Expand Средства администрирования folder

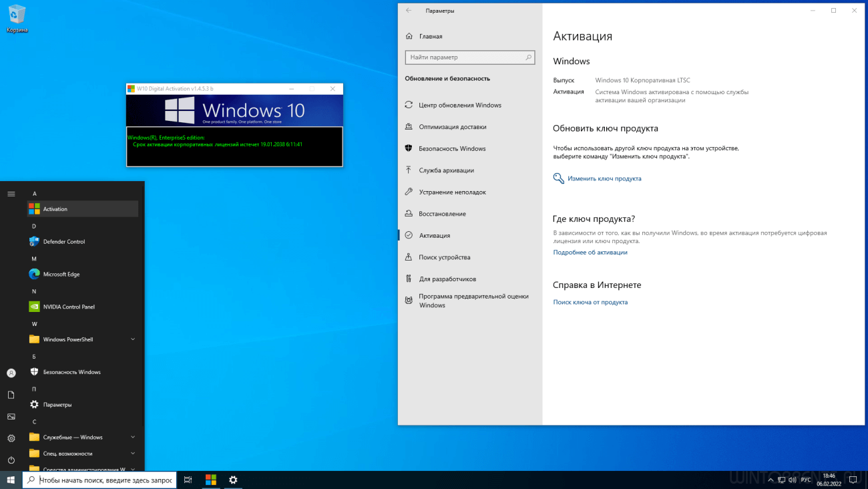tap(82, 468)
